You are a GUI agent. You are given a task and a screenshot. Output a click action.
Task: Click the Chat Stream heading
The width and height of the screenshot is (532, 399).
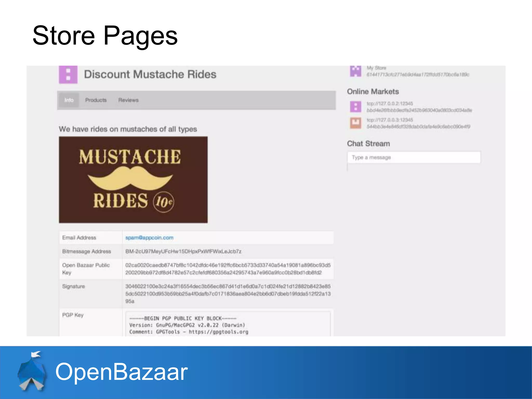368,143
